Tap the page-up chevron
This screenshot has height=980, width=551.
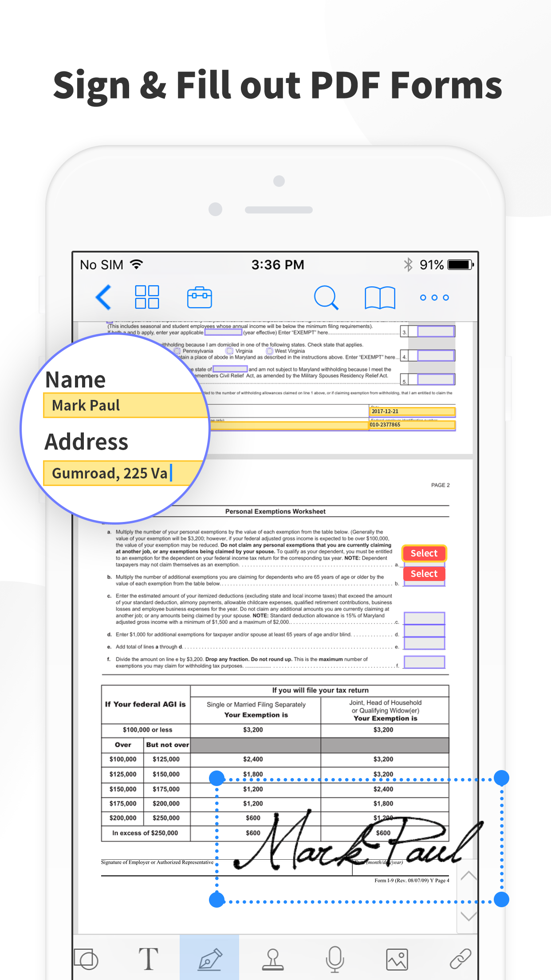468,875
